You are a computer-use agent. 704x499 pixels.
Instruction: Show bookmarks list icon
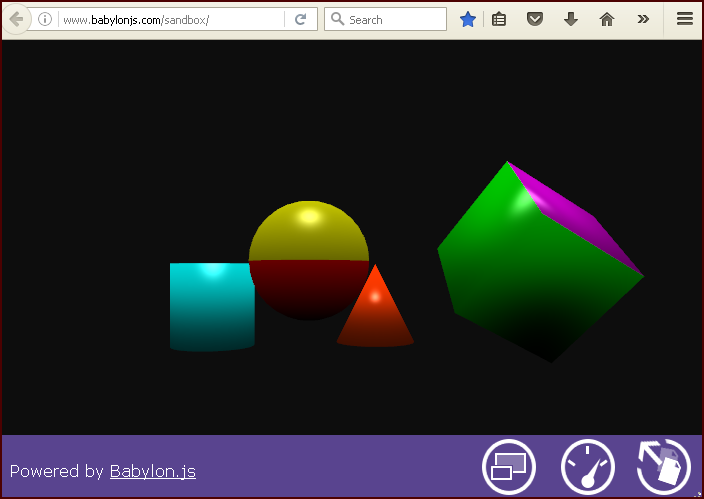click(x=499, y=19)
